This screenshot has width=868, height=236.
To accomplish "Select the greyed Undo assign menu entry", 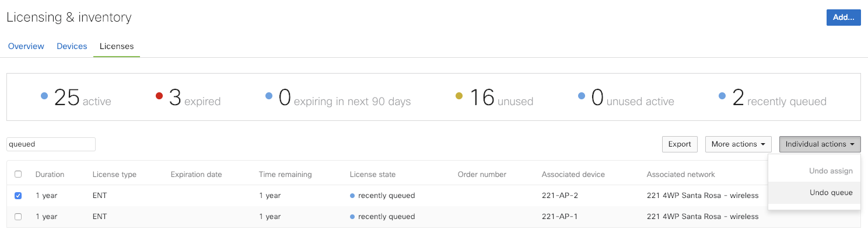I will coord(831,171).
